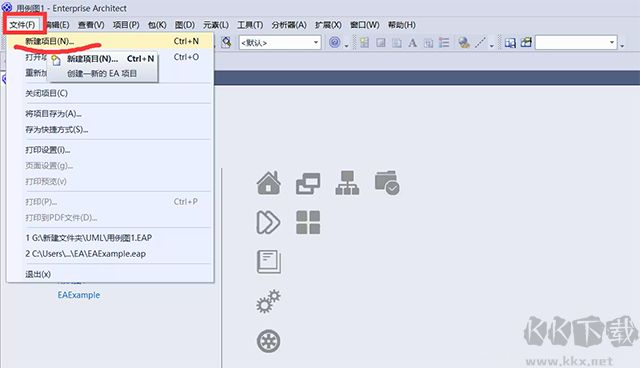Click the toolbar icon right of the 'A'
This screenshot has width=640, height=368.
(x=428, y=43)
